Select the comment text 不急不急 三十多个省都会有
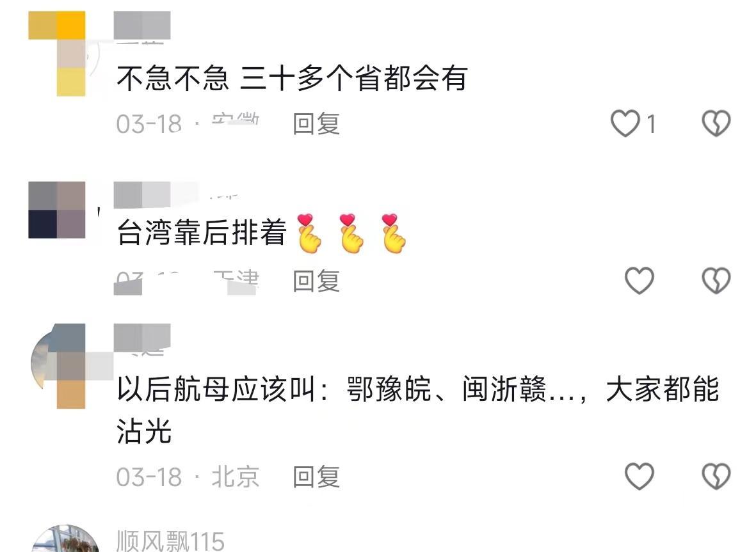756x552 pixels. pyautogui.click(x=292, y=78)
